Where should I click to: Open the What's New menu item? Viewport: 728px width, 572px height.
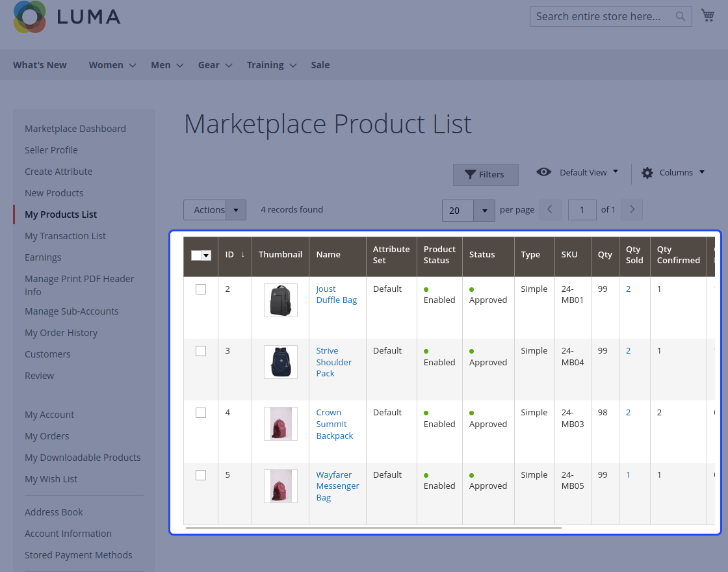[40, 65]
